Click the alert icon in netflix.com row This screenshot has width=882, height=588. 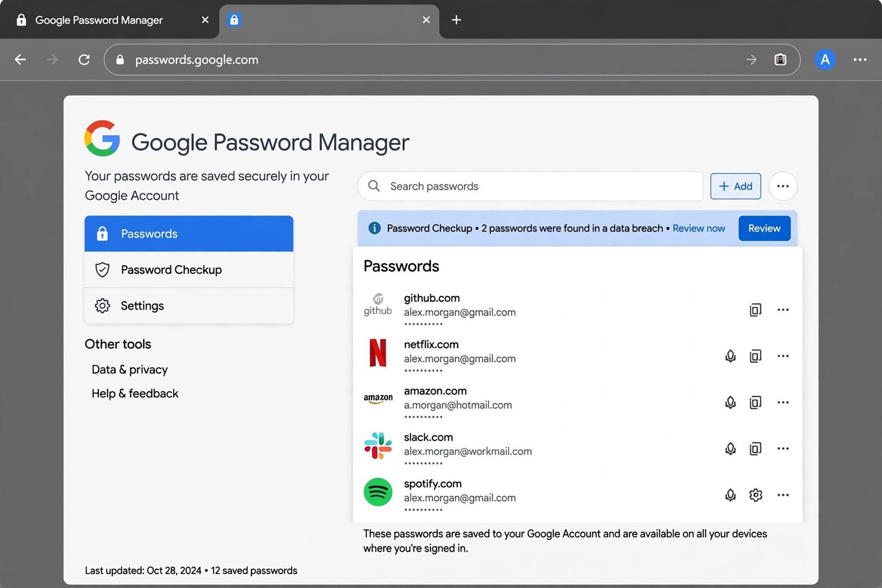[730, 356]
